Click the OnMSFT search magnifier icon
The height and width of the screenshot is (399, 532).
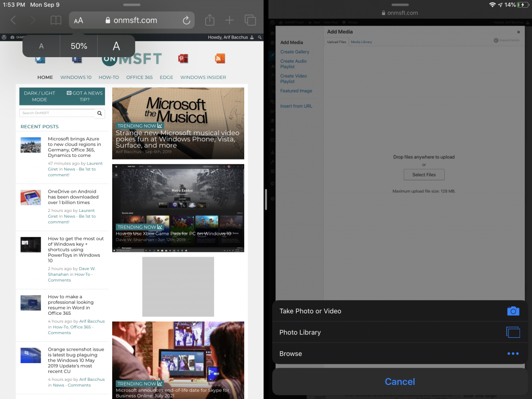pyautogui.click(x=100, y=113)
